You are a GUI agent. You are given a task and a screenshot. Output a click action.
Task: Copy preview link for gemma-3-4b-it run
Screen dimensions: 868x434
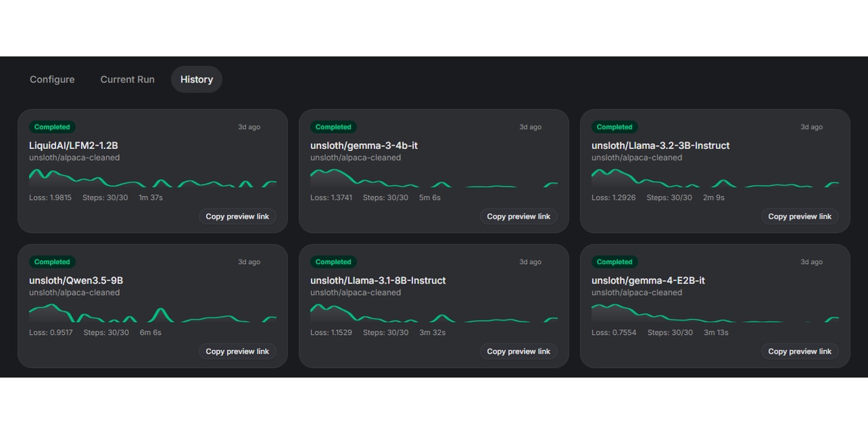click(x=519, y=216)
